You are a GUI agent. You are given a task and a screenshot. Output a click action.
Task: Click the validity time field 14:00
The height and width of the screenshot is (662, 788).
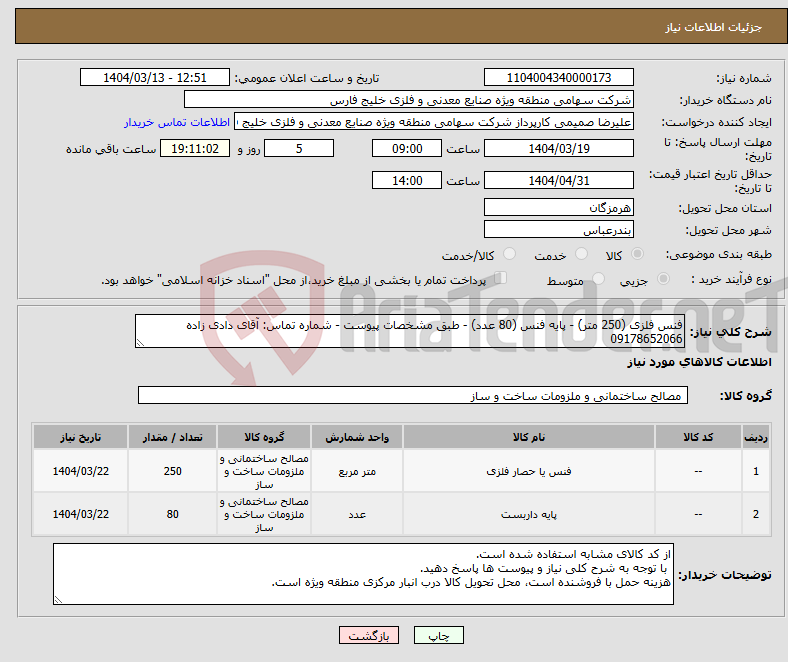tap(407, 180)
